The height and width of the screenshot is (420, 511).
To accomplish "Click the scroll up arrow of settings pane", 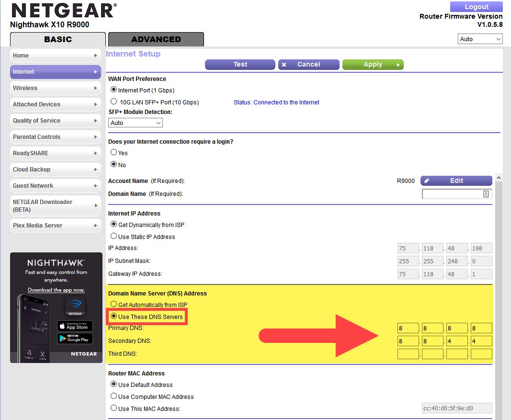I will point(499,178).
